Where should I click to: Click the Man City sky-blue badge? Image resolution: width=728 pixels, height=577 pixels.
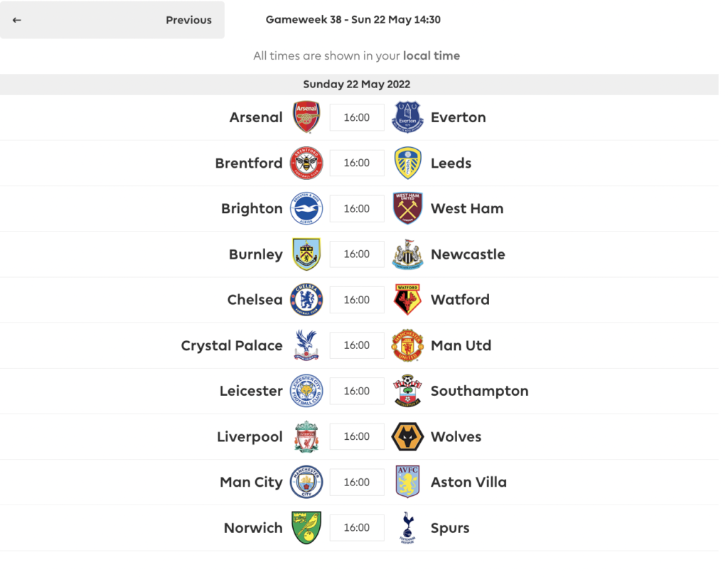click(306, 482)
